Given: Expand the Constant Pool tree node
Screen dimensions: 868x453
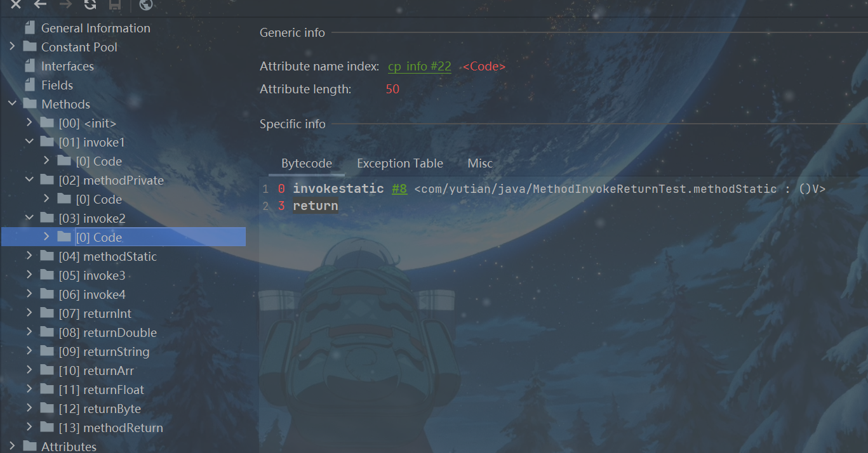Looking at the screenshot, I should 12,47.
